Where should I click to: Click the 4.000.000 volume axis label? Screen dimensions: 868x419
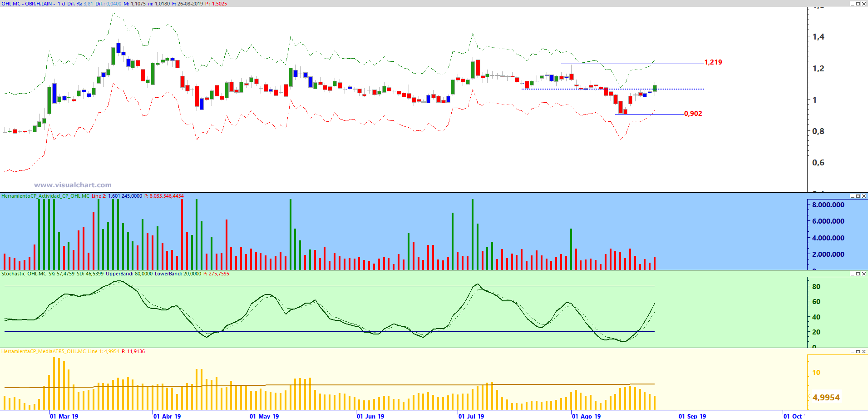point(829,238)
